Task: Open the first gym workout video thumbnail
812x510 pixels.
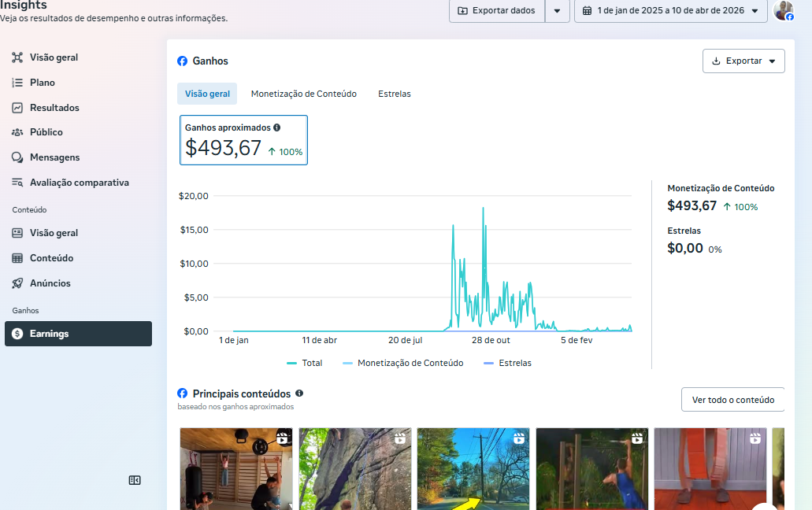Action: (x=235, y=469)
